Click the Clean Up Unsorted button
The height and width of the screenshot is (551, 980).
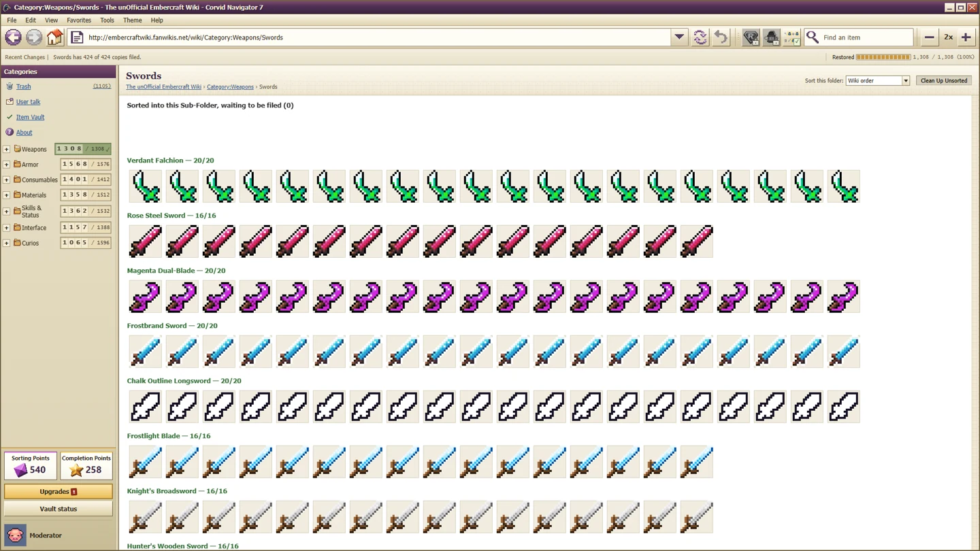pyautogui.click(x=944, y=81)
